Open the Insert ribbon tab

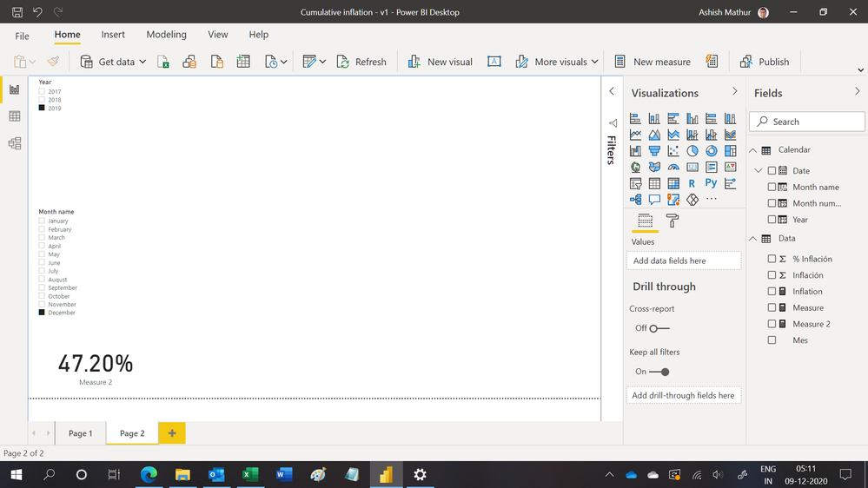(113, 35)
